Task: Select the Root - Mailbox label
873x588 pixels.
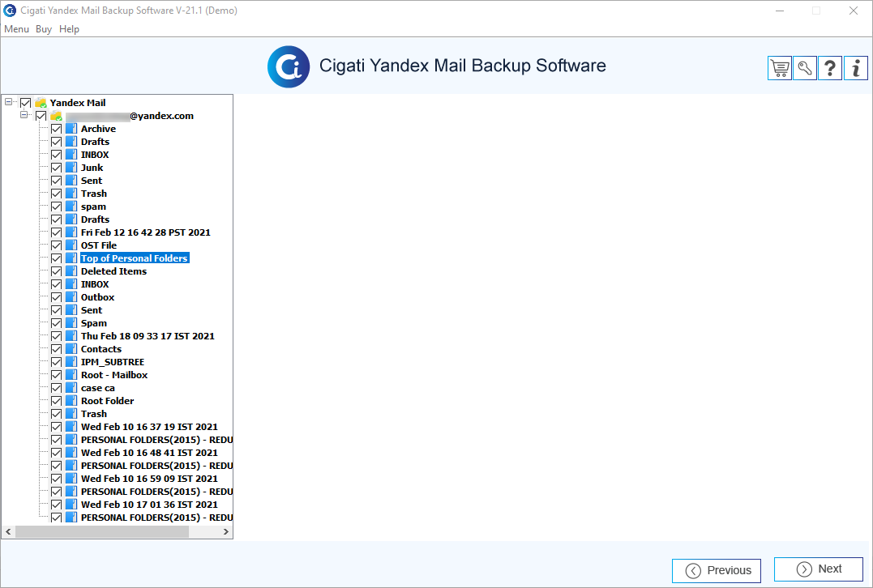Action: [114, 375]
